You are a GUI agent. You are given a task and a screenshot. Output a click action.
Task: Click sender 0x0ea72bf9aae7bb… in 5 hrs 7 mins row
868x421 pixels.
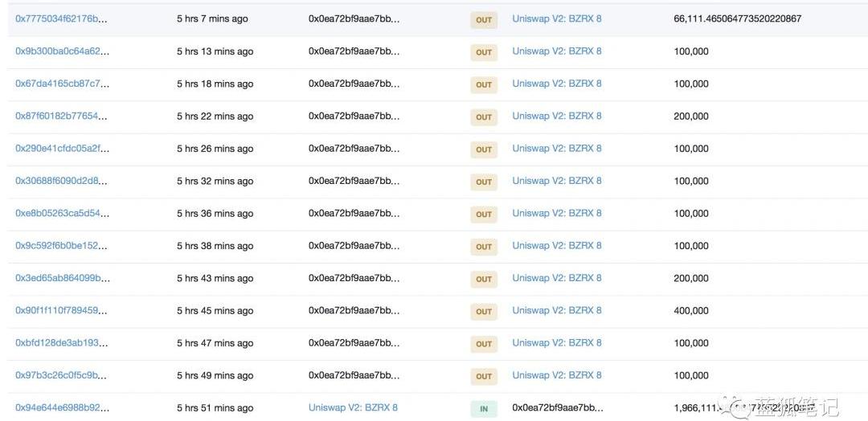354,18
